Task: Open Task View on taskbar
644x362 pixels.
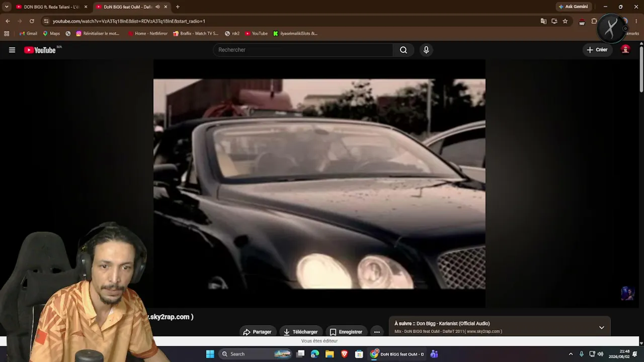Action: (x=300, y=354)
